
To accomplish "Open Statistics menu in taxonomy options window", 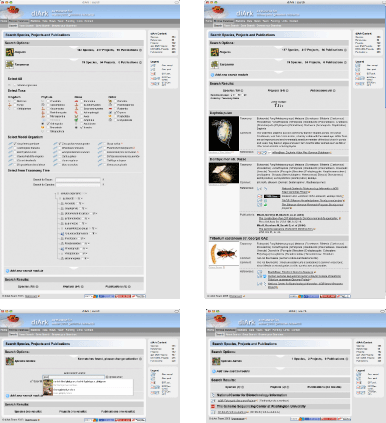I will tap(35, 21).
